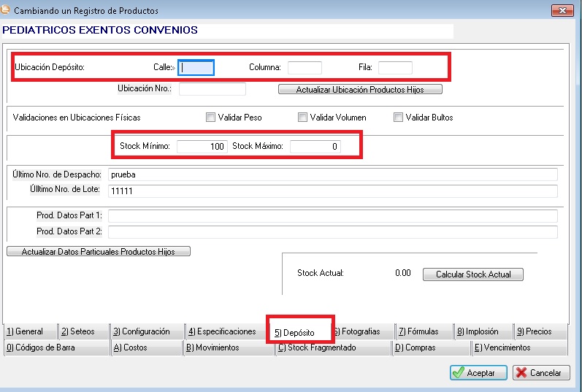Click Actualizar Datos Particuales Productos Hijos
Viewport: 582px width, 392px height.
99,251
